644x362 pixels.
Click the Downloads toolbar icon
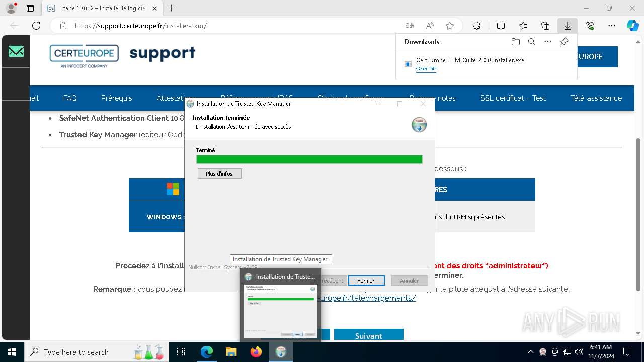coord(568,26)
